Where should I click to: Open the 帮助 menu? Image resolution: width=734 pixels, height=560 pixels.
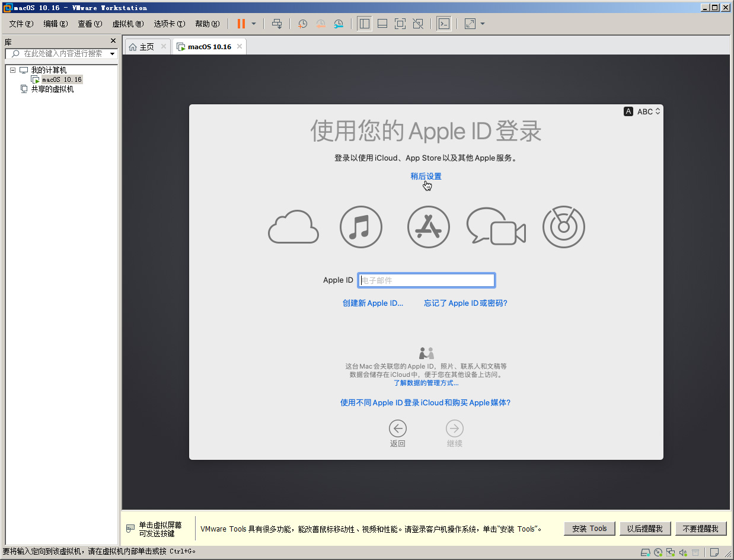click(208, 24)
